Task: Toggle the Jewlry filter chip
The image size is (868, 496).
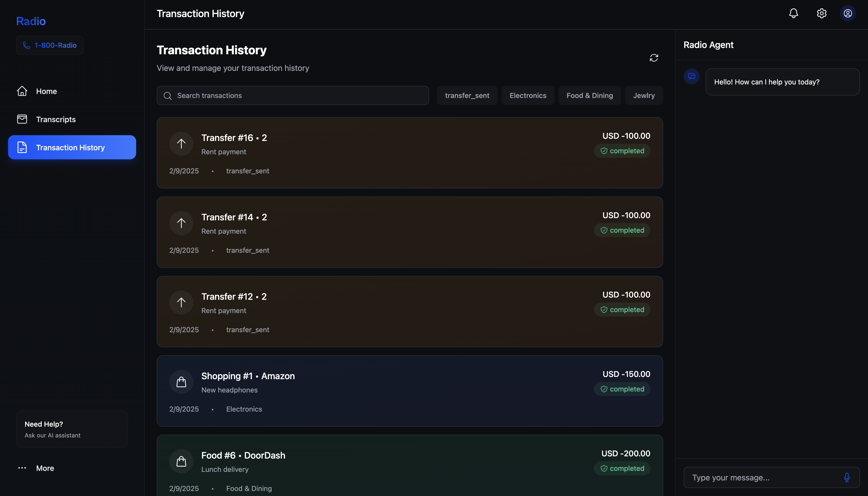Action: tap(644, 95)
